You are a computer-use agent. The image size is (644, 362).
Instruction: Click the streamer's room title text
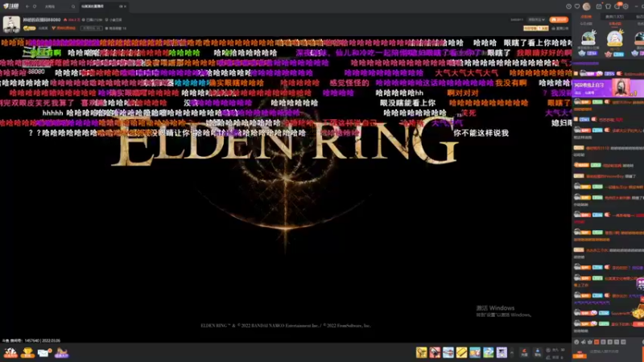pos(42,19)
